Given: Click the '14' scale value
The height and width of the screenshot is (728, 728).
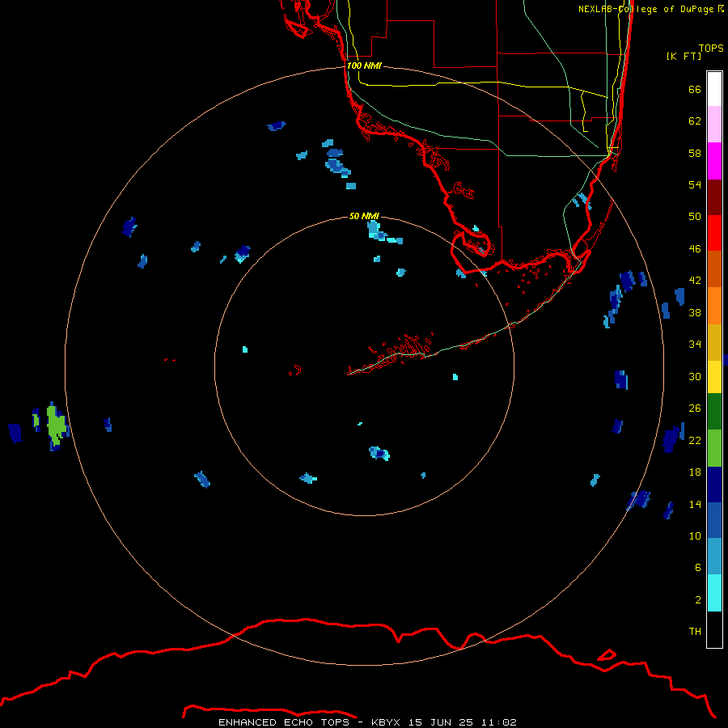Looking at the screenshot, I should tap(695, 504).
